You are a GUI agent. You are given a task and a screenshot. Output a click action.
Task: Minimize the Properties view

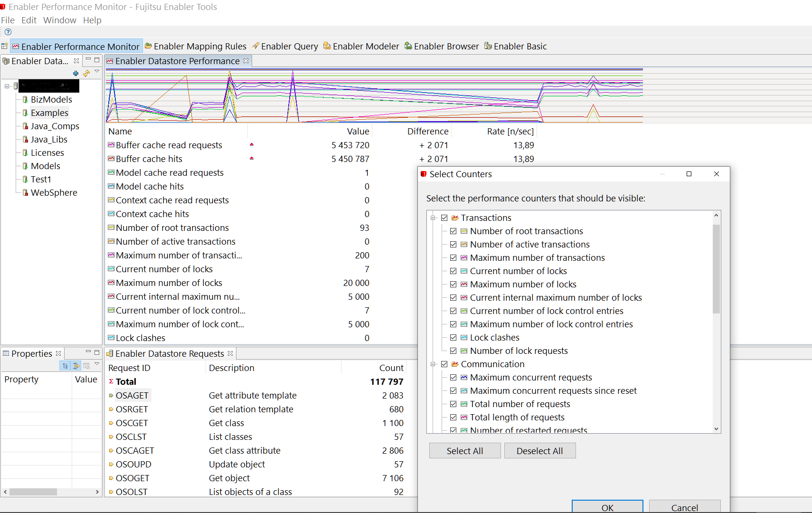point(88,352)
